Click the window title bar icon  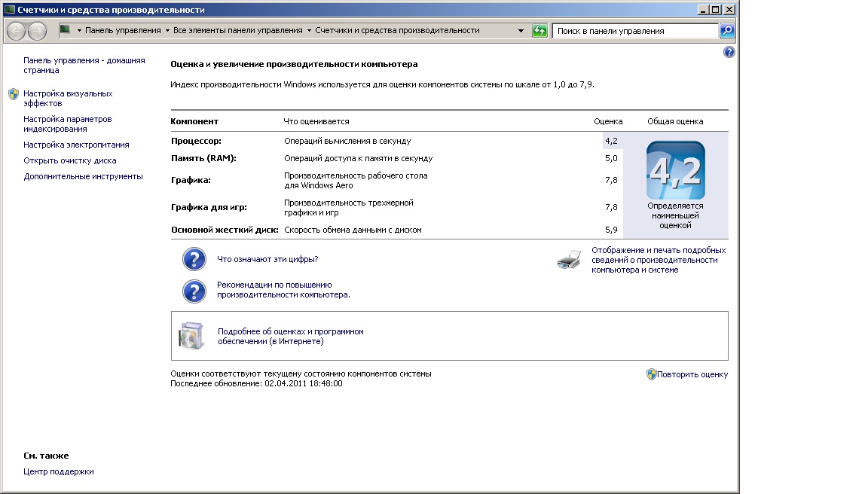tap(9, 9)
